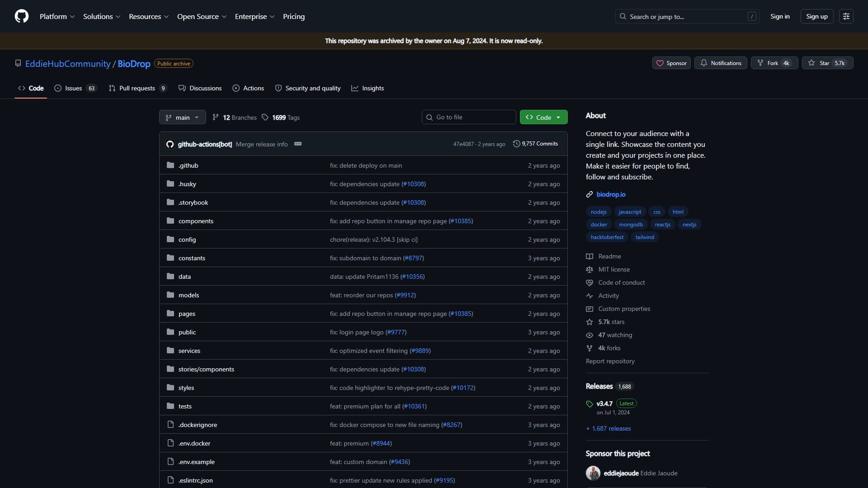Open the 12 Branches link
Image resolution: width=868 pixels, height=488 pixels.
tap(235, 117)
